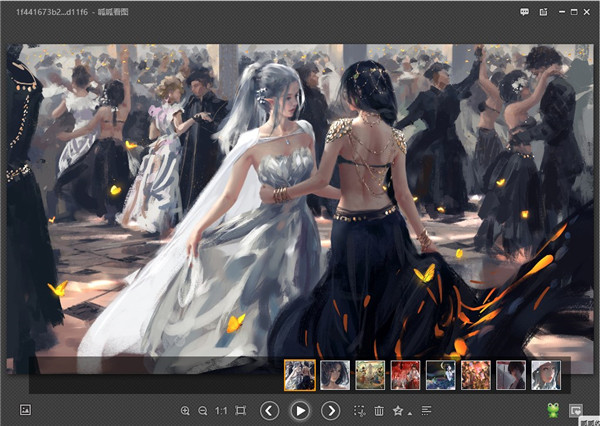This screenshot has height=426, width=600.
Task: Open the image gallery icon at bottom left
Action: [x=25, y=410]
